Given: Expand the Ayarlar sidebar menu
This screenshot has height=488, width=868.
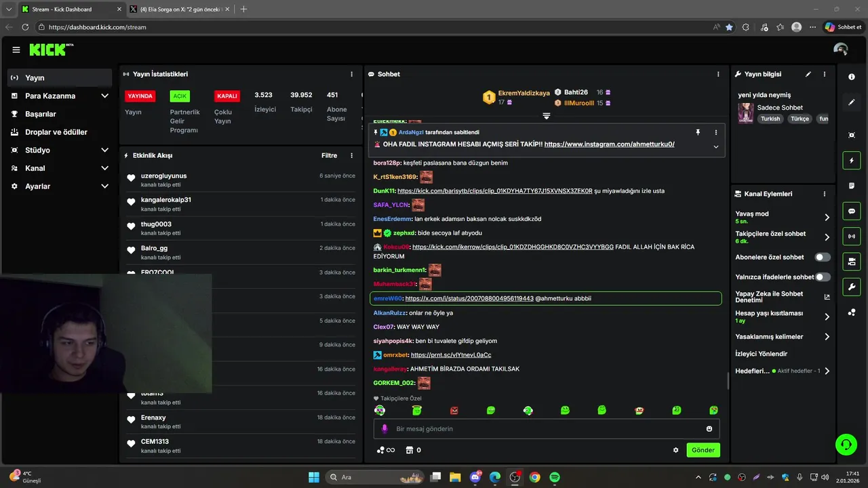Looking at the screenshot, I should click(60, 186).
